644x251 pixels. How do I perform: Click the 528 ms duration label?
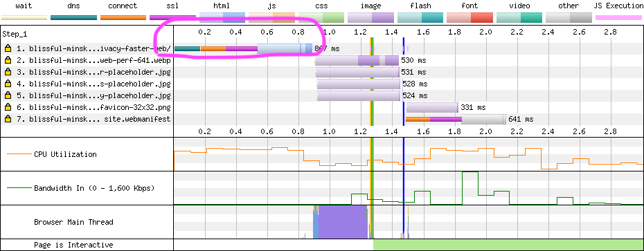click(415, 84)
